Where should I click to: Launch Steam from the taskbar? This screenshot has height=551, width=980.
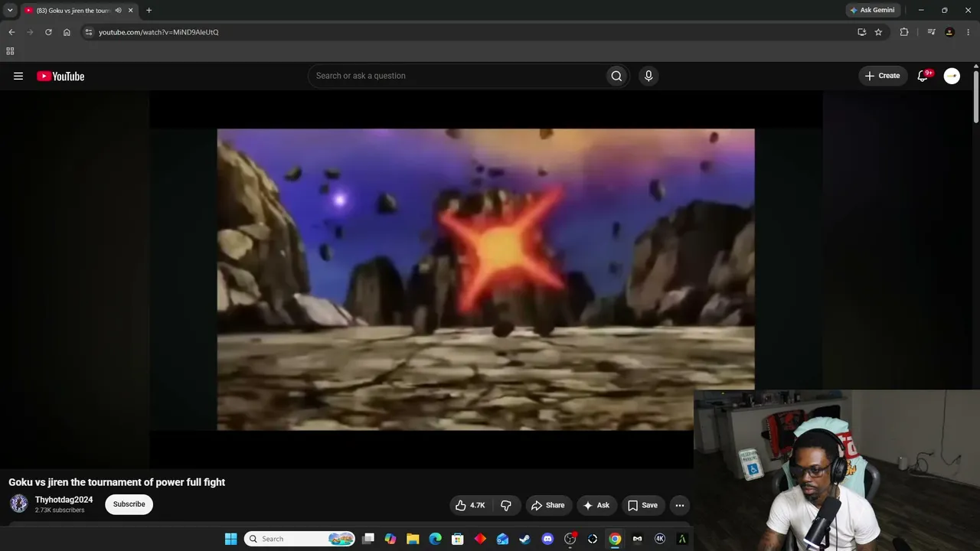click(x=524, y=539)
